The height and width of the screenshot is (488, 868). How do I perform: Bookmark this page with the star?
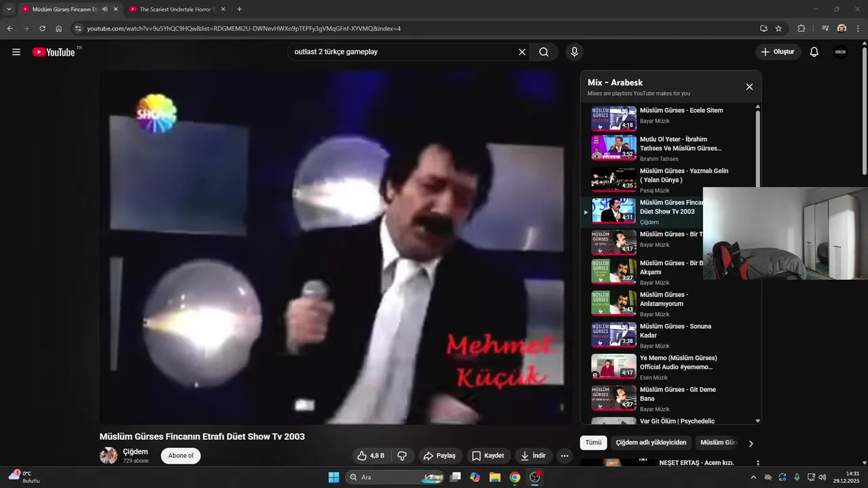point(778,28)
